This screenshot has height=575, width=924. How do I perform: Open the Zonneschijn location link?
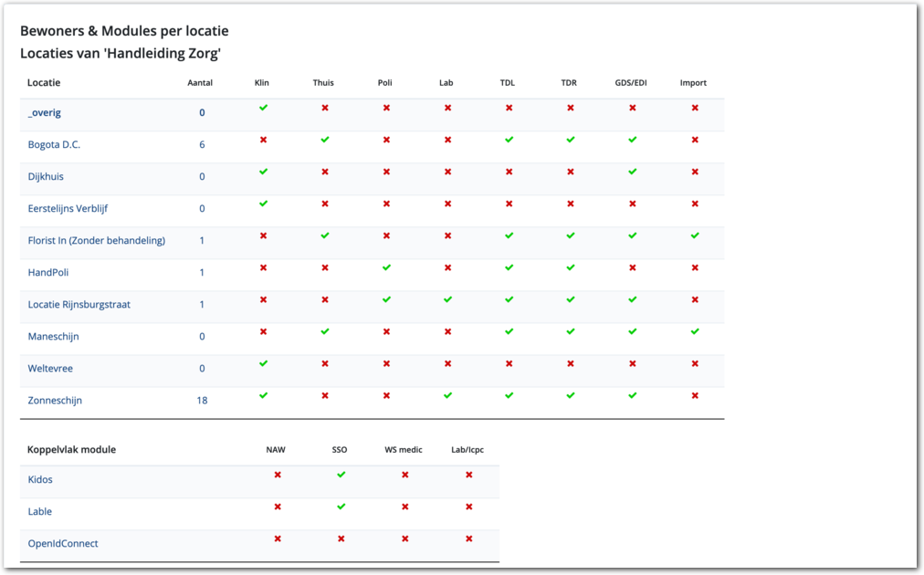pyautogui.click(x=55, y=401)
